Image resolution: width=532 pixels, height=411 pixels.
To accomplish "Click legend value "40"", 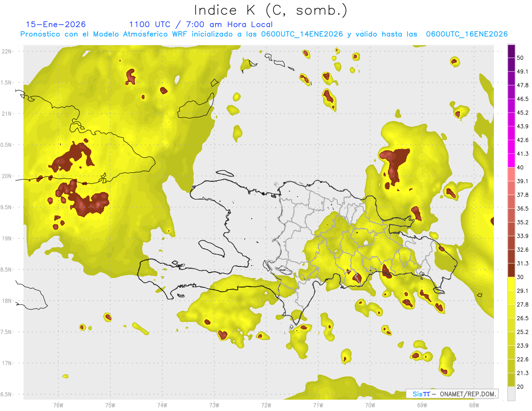I will click(x=521, y=168).
